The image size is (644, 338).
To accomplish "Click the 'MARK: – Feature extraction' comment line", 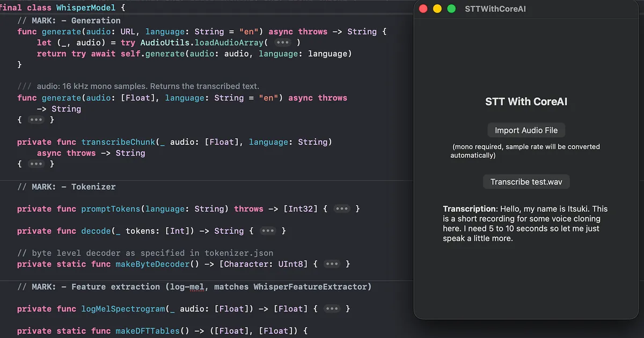I will coord(194,286).
